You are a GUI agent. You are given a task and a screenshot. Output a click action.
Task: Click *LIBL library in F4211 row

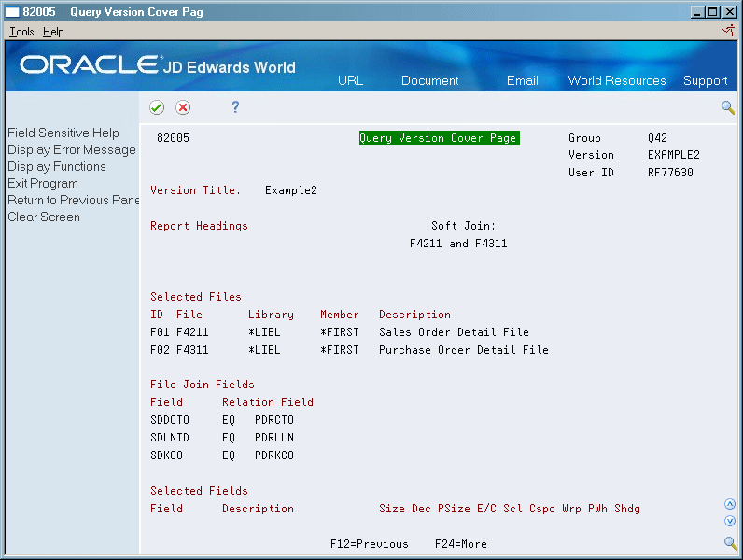pyautogui.click(x=264, y=332)
